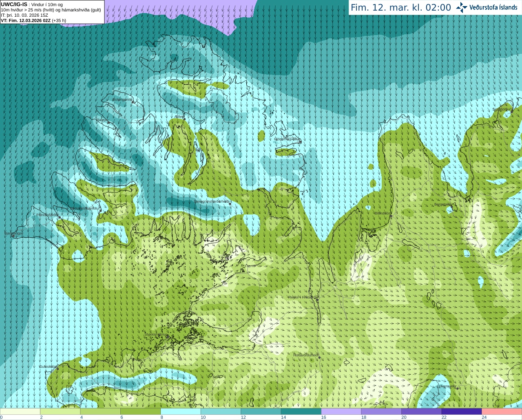The image size is (522, 420).
Task: Click the 8–10 m/s light cyan swatch
Action: point(181,411)
